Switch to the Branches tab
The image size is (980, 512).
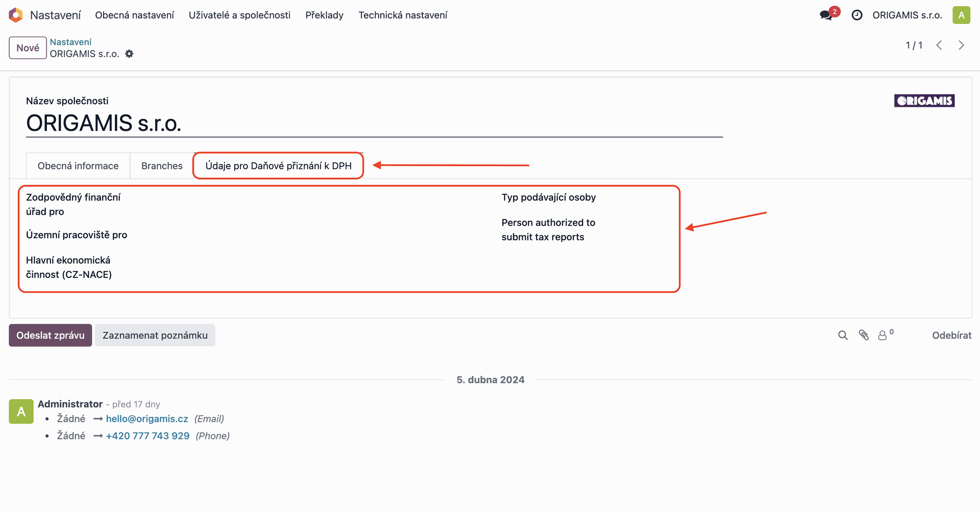162,166
